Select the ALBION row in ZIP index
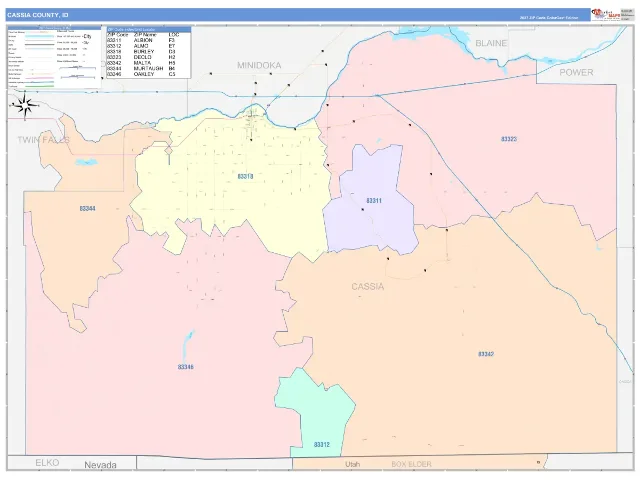 click(149, 40)
